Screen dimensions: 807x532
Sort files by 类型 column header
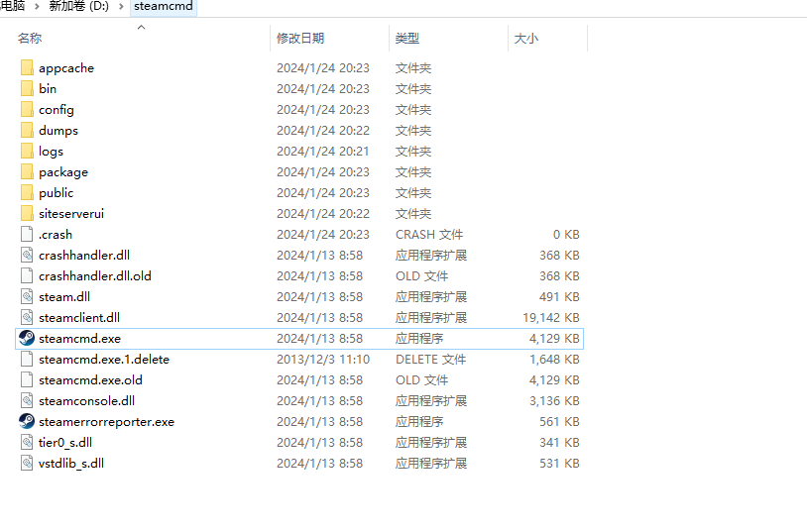pos(407,38)
